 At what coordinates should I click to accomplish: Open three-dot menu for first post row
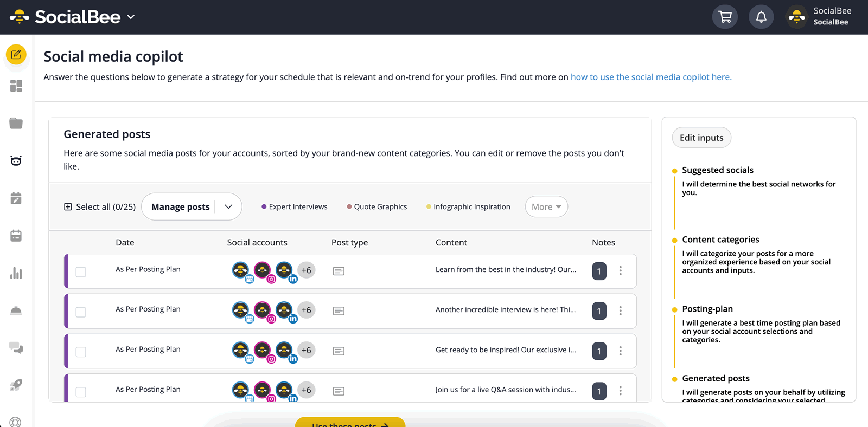pos(621,270)
